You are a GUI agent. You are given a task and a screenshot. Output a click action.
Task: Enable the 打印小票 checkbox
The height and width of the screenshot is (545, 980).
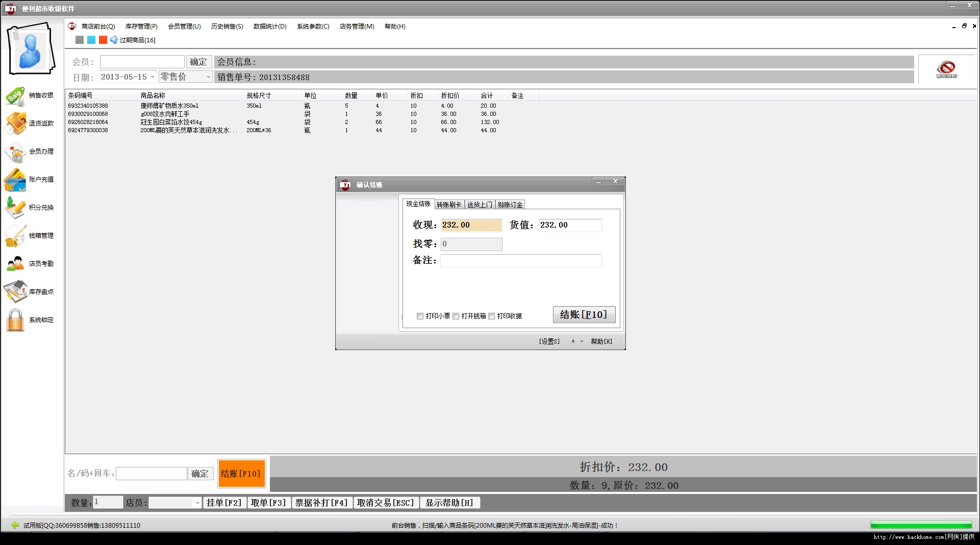pos(420,316)
